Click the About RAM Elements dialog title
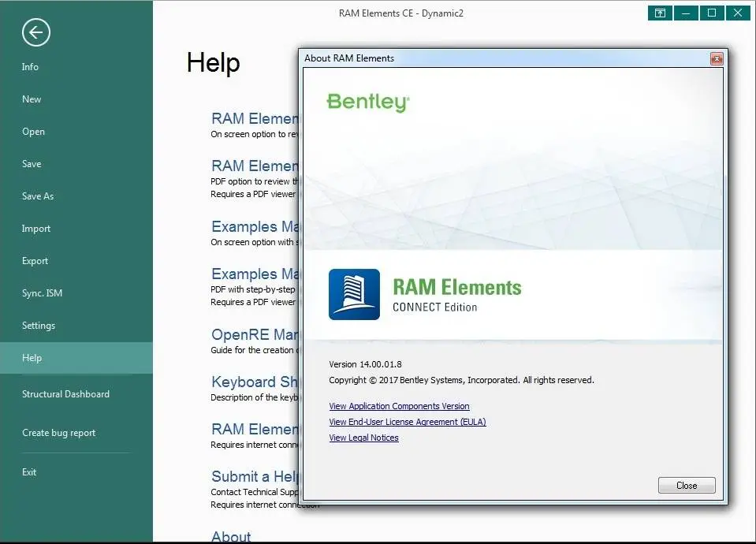 click(x=349, y=58)
